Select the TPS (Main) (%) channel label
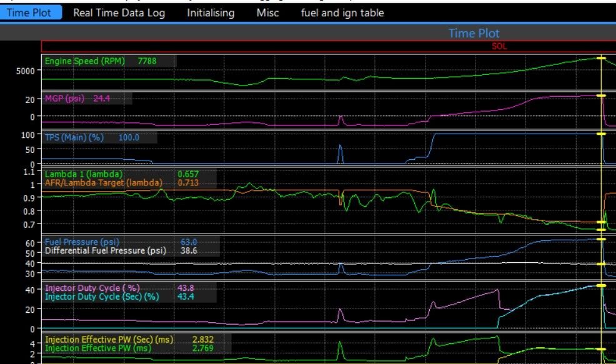This screenshot has width=616, height=364. pos(74,137)
